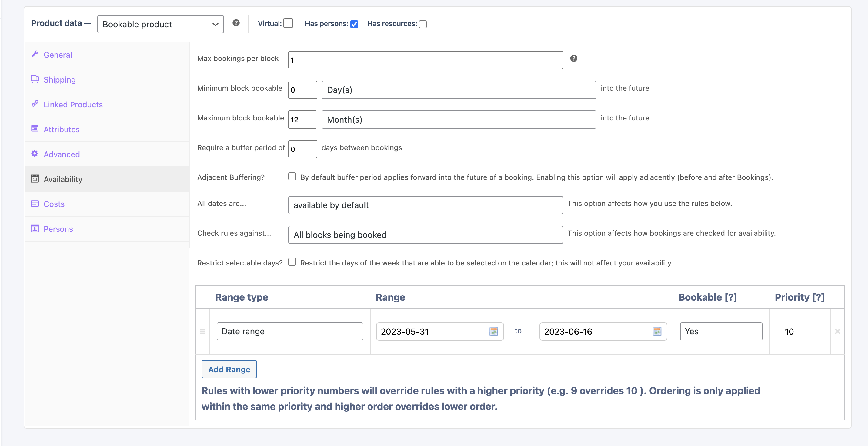Viewport: 868px width, 446px height.
Task: Focus the Max bookings per block field
Action: click(x=425, y=60)
